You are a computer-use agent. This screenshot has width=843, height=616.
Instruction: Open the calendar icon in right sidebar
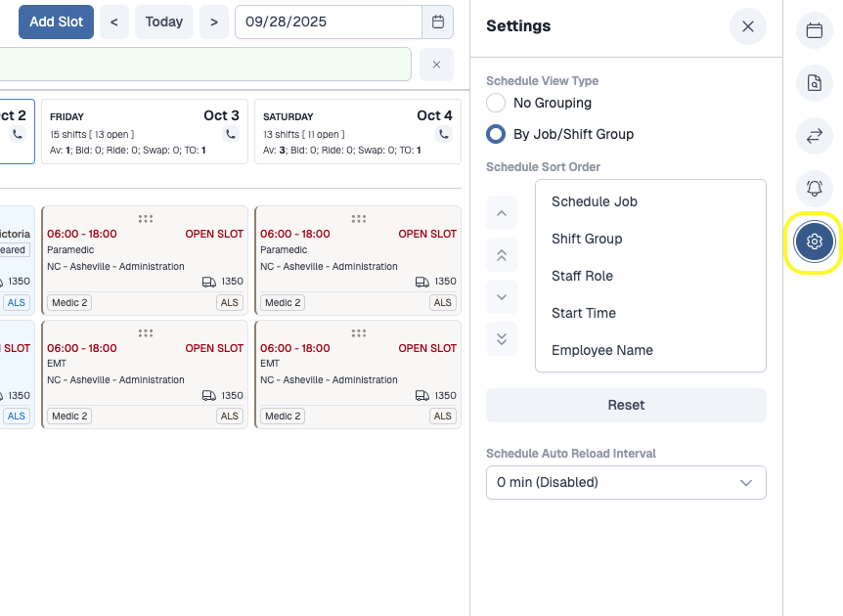click(x=814, y=30)
